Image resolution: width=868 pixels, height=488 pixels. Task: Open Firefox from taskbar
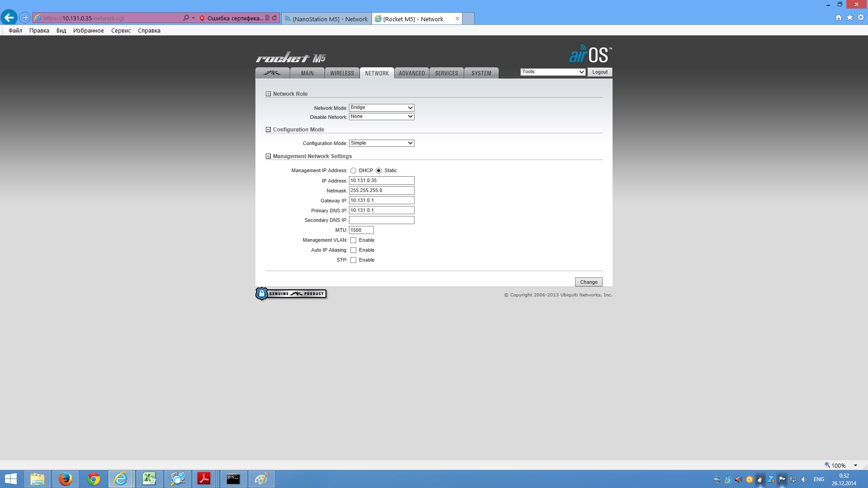pos(66,479)
